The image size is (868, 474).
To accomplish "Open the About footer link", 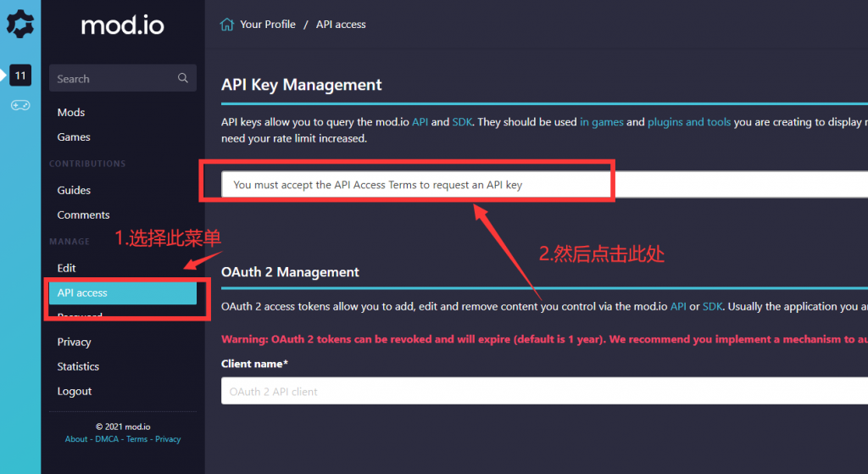I will [x=75, y=439].
